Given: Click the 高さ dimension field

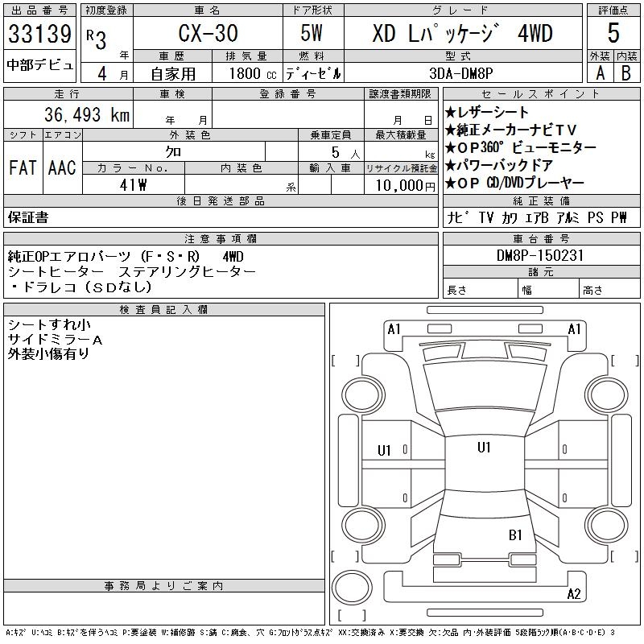Looking at the screenshot, I should point(609,289).
